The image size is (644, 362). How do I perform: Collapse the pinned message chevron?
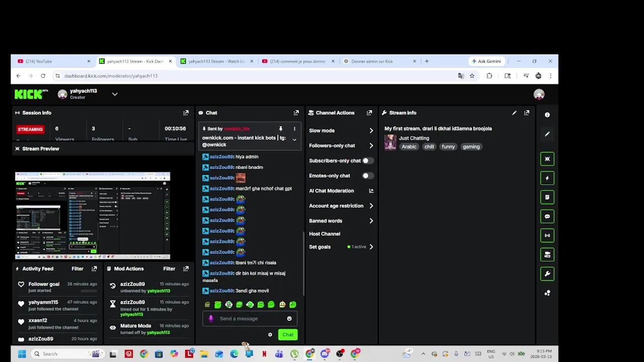point(294,140)
